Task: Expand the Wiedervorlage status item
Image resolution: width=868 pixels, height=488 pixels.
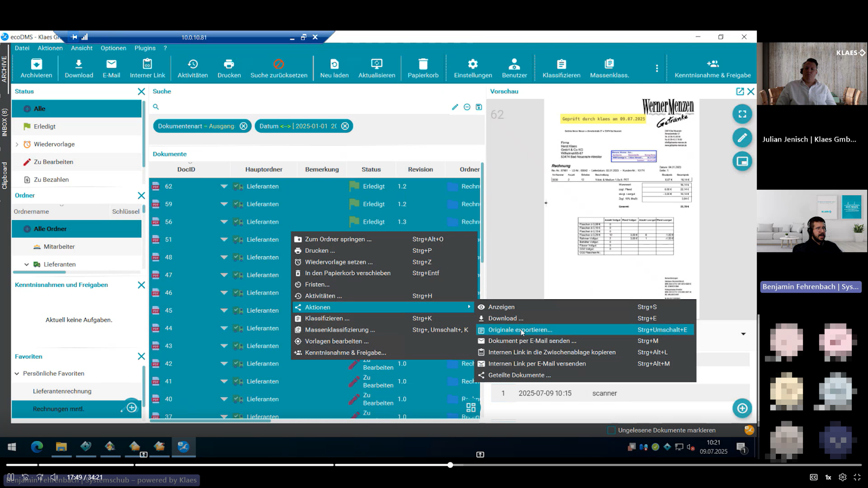Action: pos(17,144)
